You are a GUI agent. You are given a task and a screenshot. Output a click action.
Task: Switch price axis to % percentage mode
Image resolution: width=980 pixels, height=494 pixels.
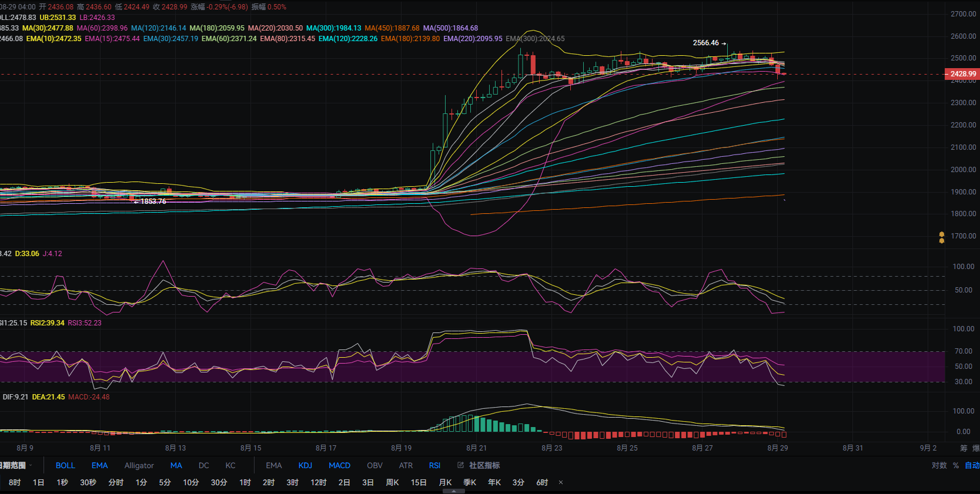click(956, 465)
